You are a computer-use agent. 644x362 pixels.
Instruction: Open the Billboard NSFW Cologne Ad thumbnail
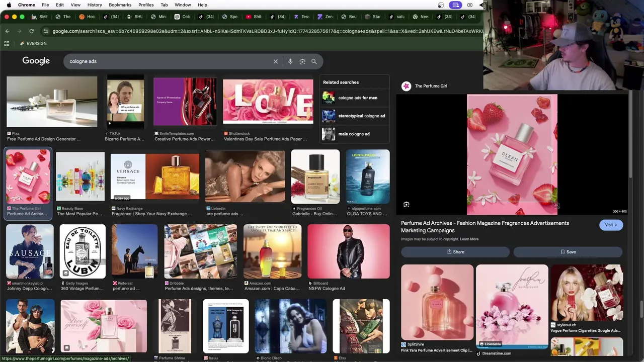tap(349, 251)
